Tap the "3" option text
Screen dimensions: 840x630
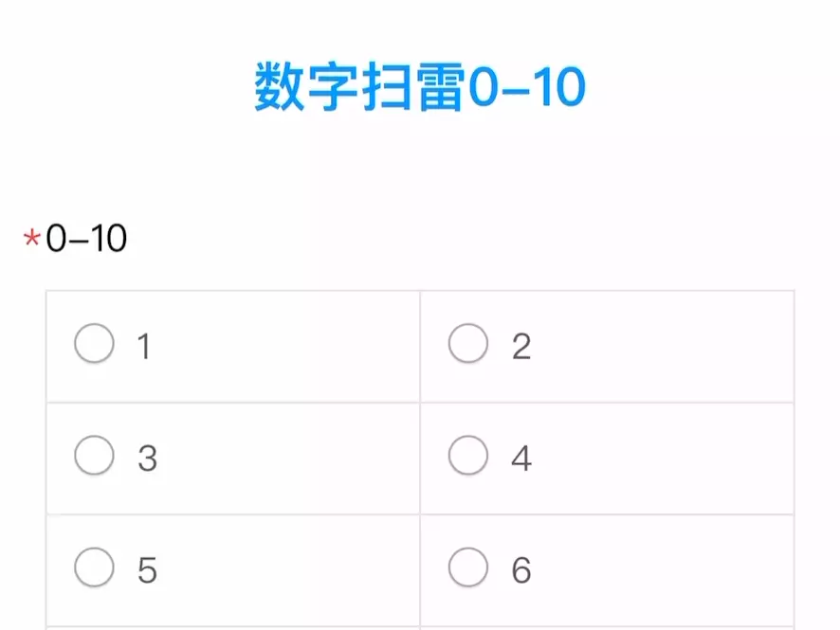pos(147,459)
